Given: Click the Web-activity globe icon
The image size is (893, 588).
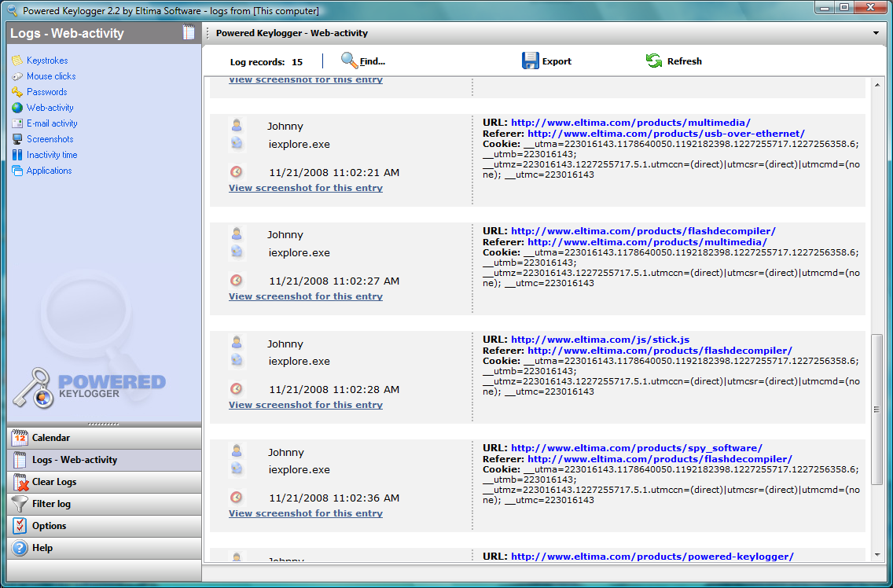Looking at the screenshot, I should point(17,108).
